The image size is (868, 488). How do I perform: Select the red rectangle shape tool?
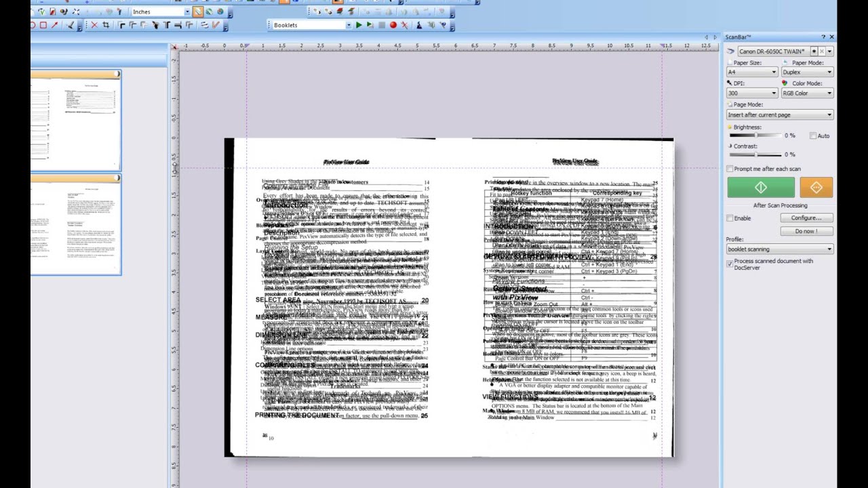click(x=43, y=25)
